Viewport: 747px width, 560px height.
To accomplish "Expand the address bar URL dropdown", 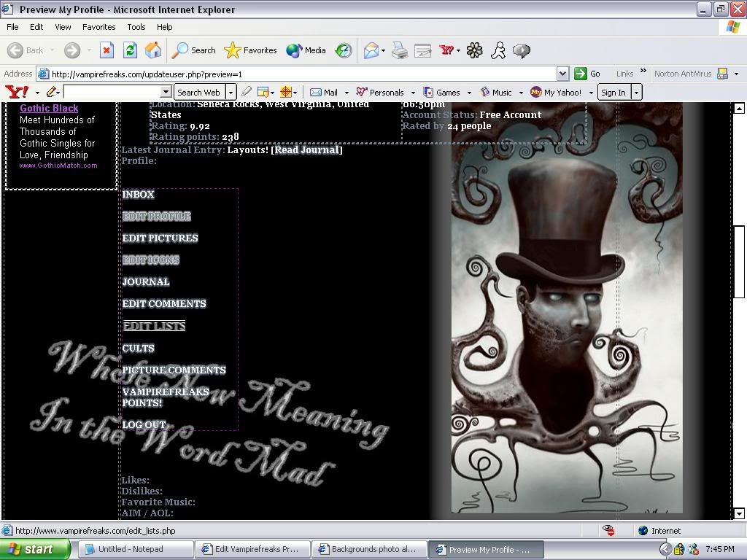I will [562, 74].
